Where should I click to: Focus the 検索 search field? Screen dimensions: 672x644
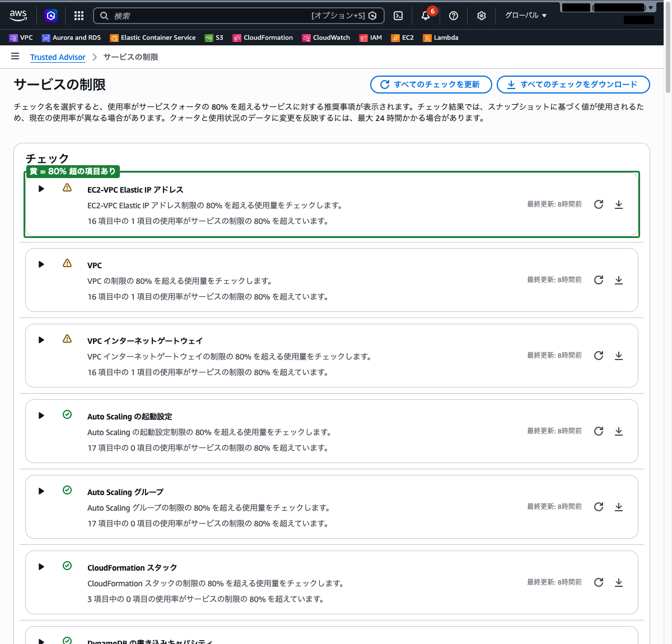239,16
